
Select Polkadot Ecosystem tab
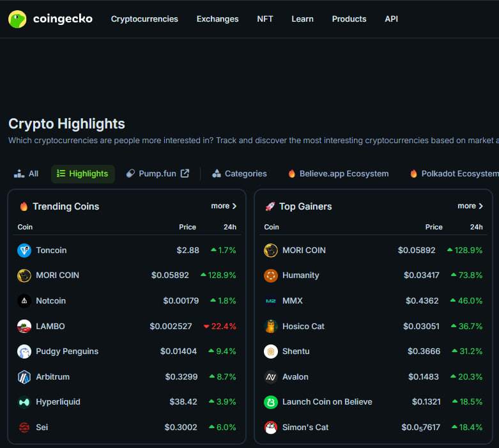click(454, 174)
